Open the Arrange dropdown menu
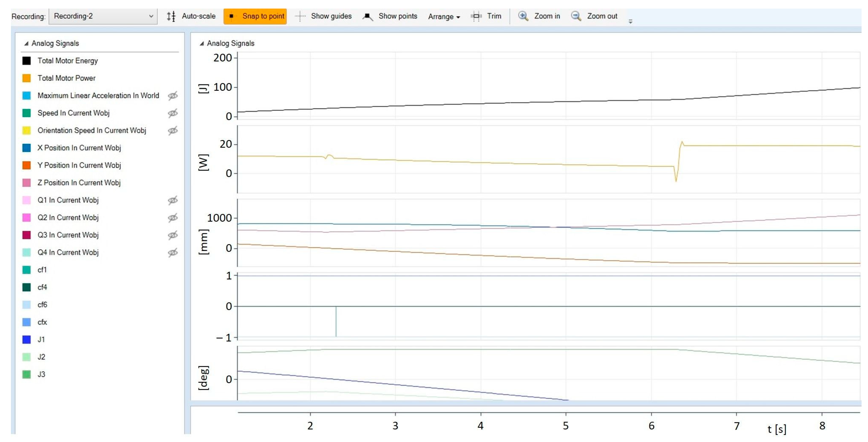 (444, 16)
